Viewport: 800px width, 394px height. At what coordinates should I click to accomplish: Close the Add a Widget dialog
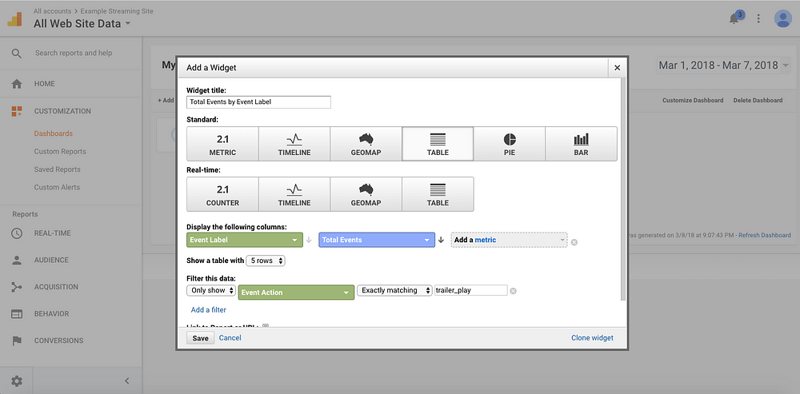(x=617, y=67)
